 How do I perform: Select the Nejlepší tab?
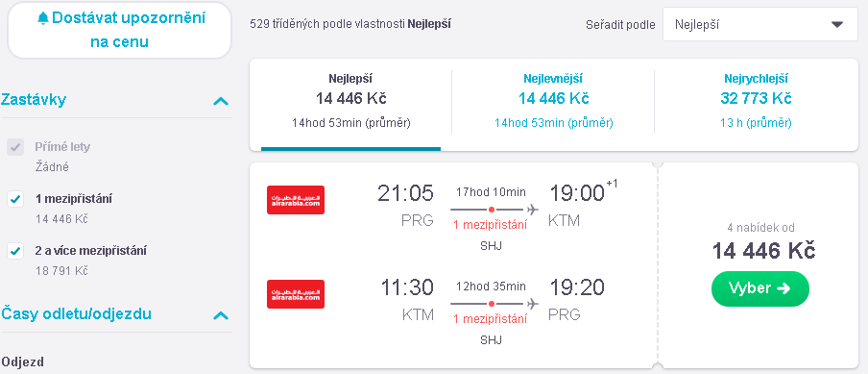click(351, 101)
